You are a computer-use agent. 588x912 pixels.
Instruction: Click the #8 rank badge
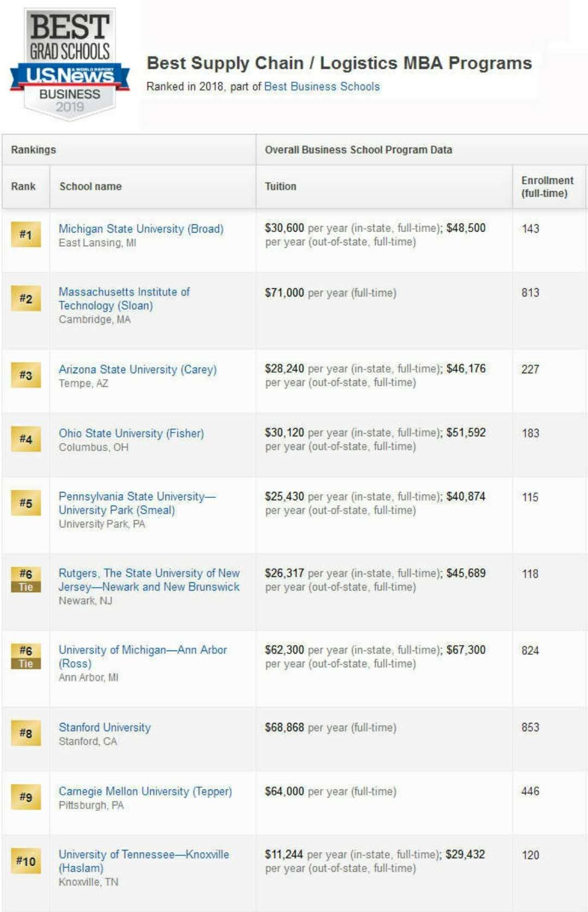click(26, 733)
